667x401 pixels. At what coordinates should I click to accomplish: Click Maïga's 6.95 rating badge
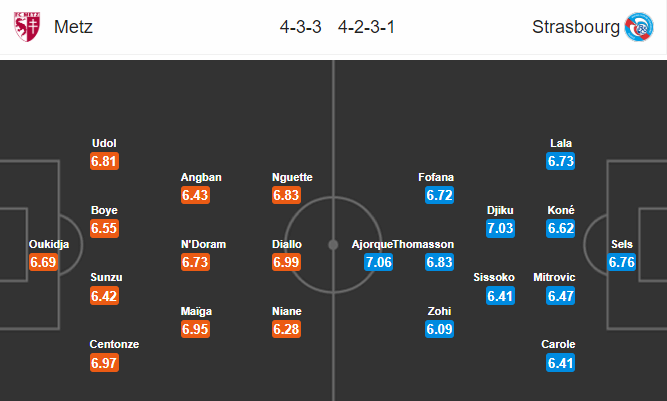(x=195, y=329)
